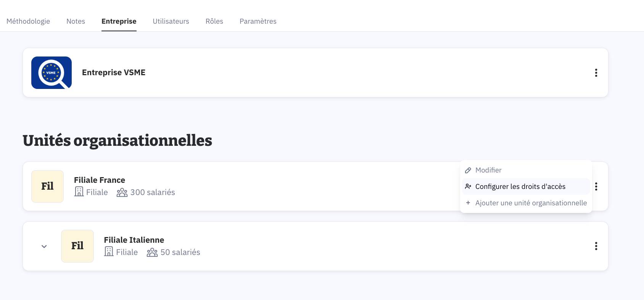This screenshot has width=644, height=300.
Task: Select Modifier in the context menu
Action: tap(488, 170)
